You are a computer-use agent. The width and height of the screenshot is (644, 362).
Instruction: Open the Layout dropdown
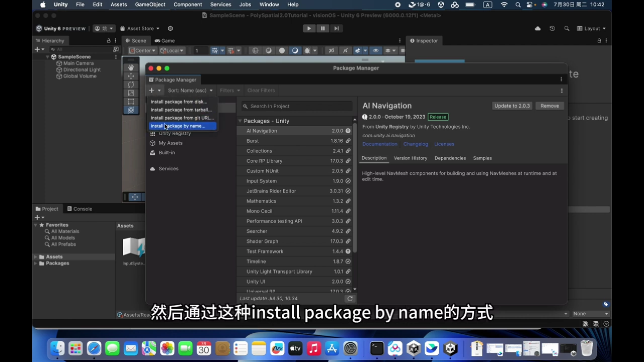pos(591,29)
